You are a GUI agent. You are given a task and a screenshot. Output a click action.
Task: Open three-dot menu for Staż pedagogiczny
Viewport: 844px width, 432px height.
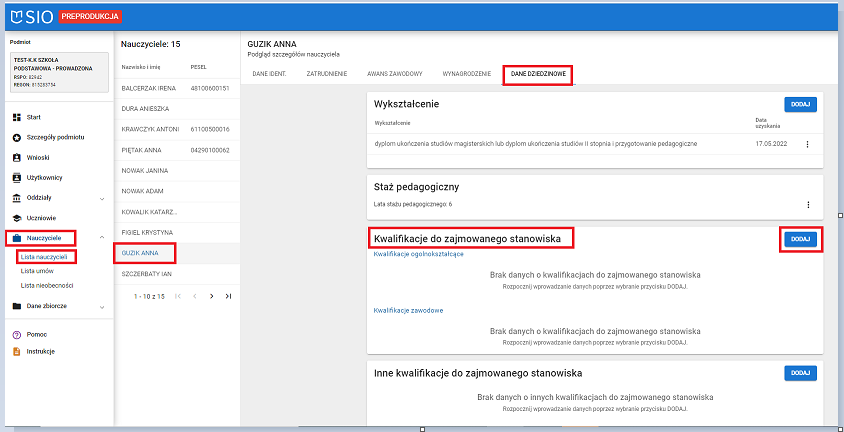[x=807, y=204]
